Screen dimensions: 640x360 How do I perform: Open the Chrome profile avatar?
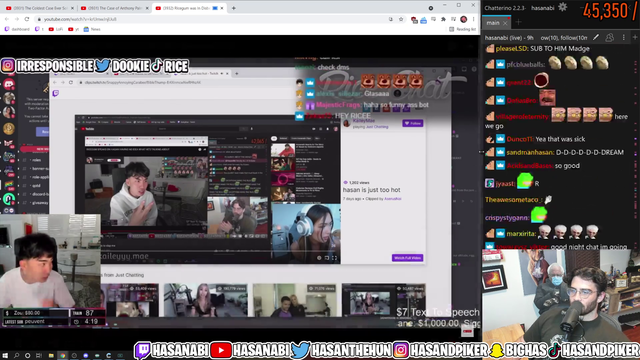pos(464,19)
